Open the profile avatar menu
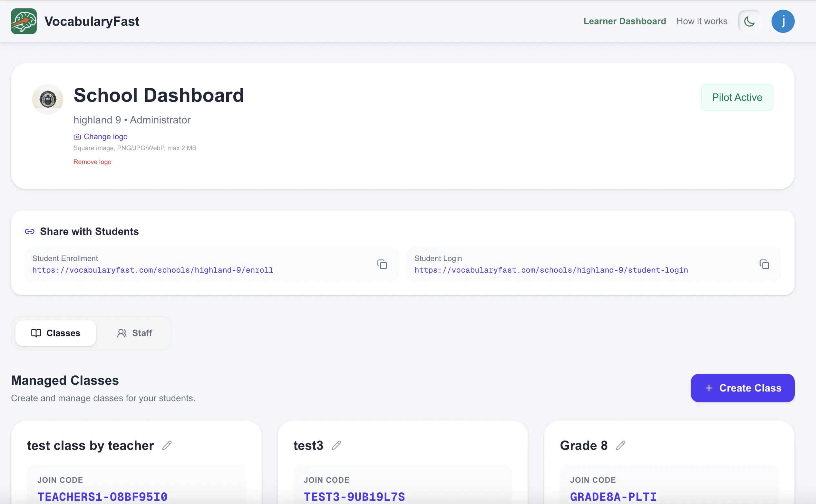The height and width of the screenshot is (504, 816). coord(783,21)
